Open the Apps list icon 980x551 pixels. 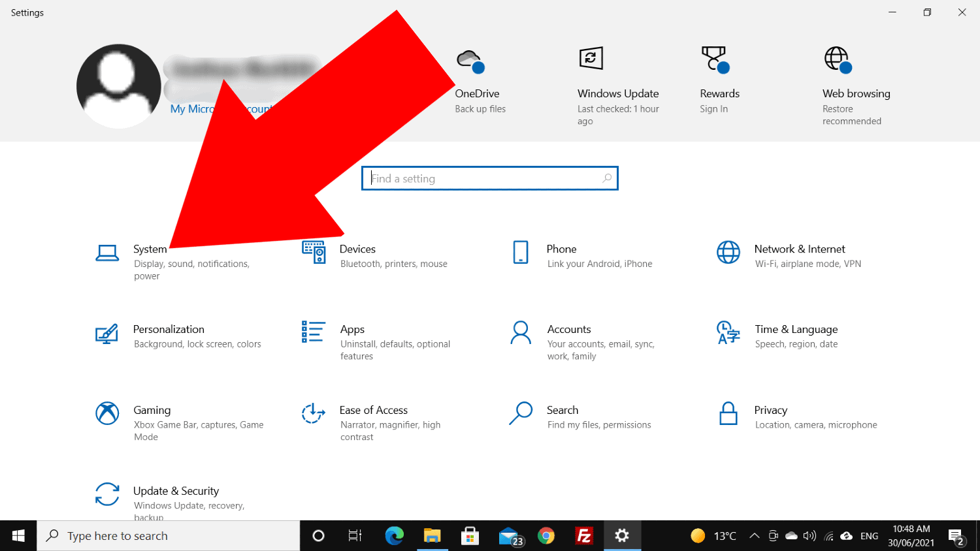click(314, 332)
